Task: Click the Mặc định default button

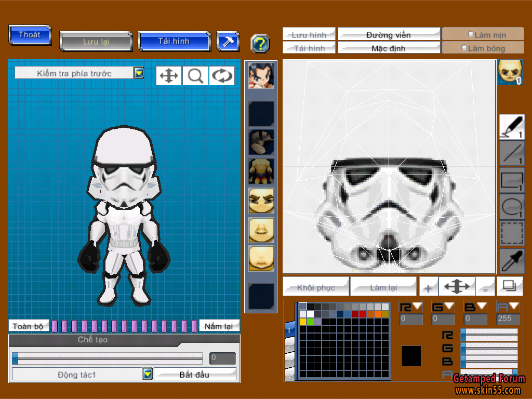Action: pos(389,47)
